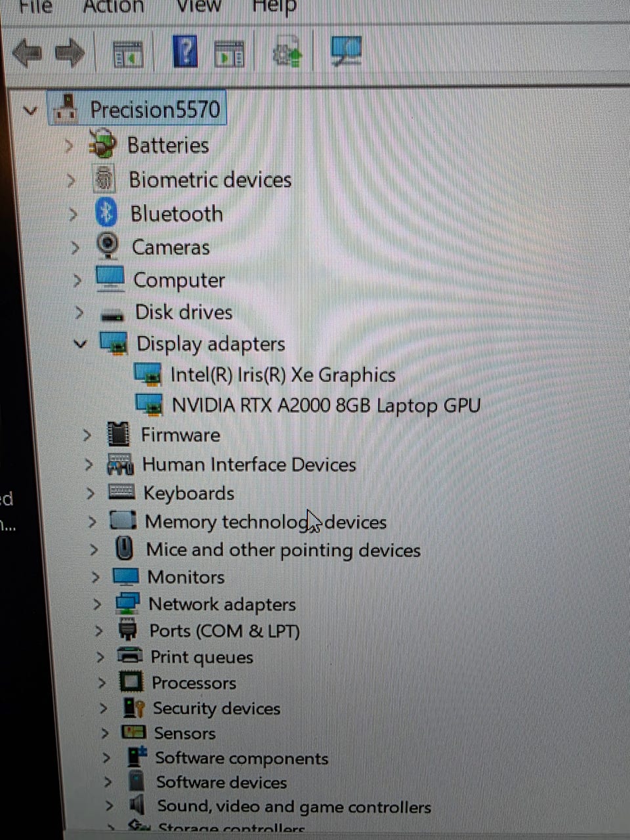Click the NVIDIA RTX A2000 adapter icon
Image resolution: width=630 pixels, height=840 pixels.
[149, 404]
